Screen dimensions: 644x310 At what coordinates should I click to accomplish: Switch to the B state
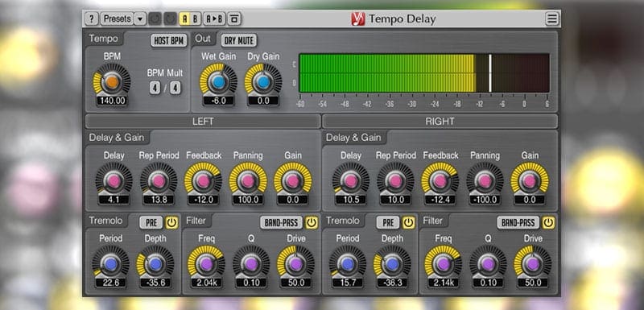[x=196, y=19]
